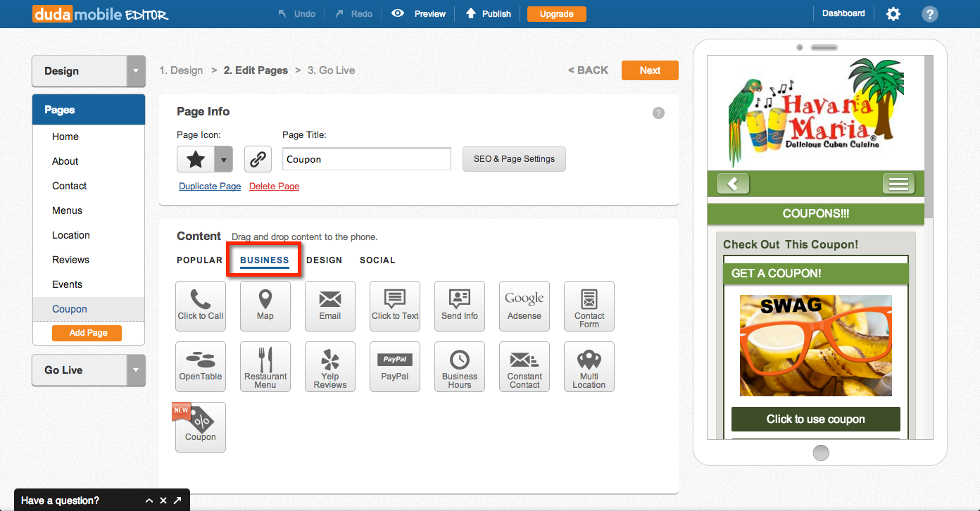Open the Pages panel header
The height and width of the screenshot is (511, 980).
[x=89, y=110]
